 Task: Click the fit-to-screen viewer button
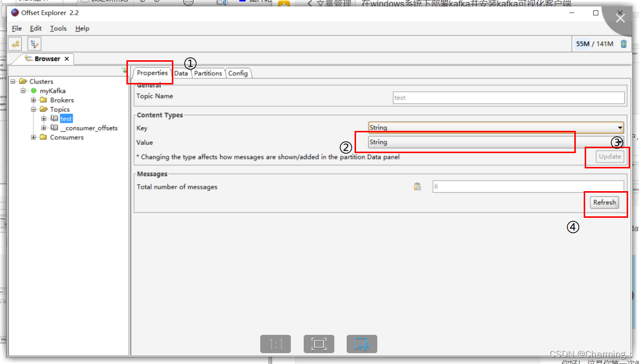point(319,344)
